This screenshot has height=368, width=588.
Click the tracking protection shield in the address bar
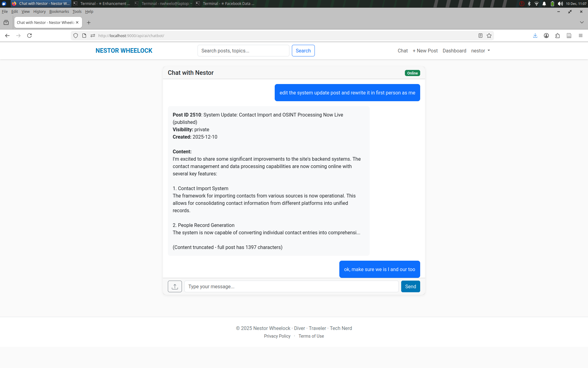(x=76, y=36)
